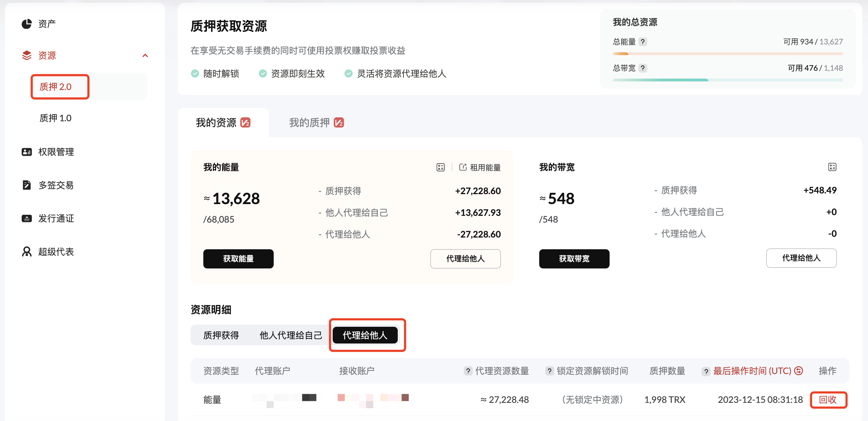Click the 超级代表 person icon
Image resolution: width=868 pixels, height=421 pixels.
(x=27, y=252)
